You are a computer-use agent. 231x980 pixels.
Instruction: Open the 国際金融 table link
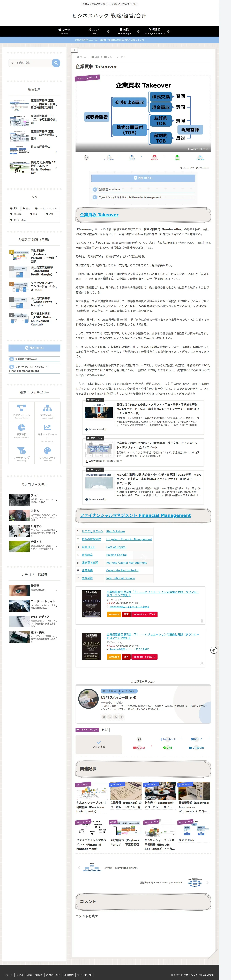click(x=87, y=578)
